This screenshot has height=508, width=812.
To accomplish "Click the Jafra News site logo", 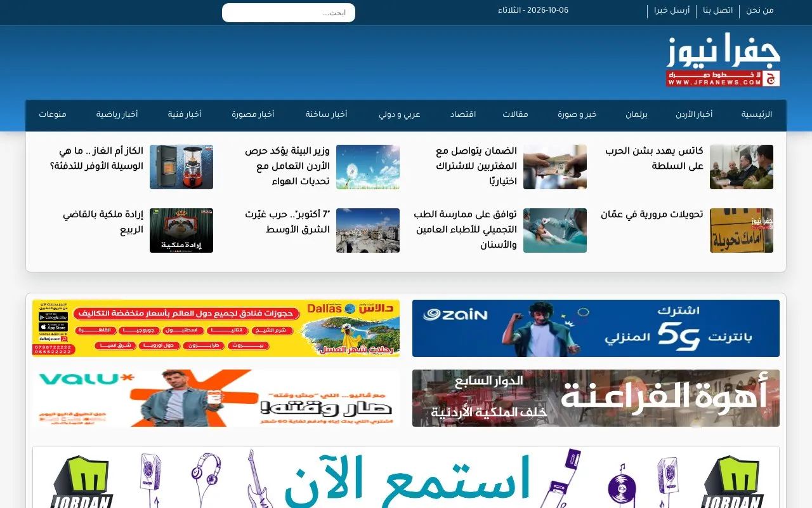I will tap(723, 60).
